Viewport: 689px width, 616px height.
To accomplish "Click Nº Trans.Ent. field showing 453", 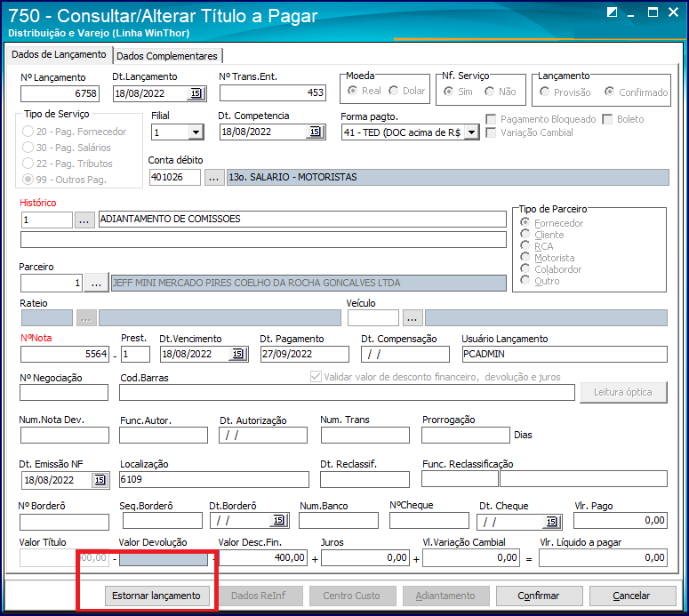I will coord(273,93).
